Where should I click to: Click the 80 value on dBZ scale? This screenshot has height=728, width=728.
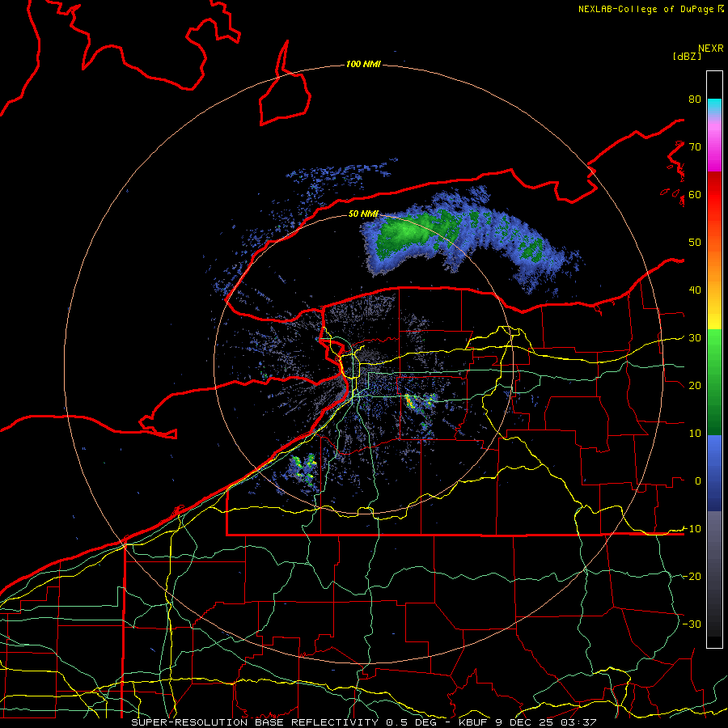[695, 99]
